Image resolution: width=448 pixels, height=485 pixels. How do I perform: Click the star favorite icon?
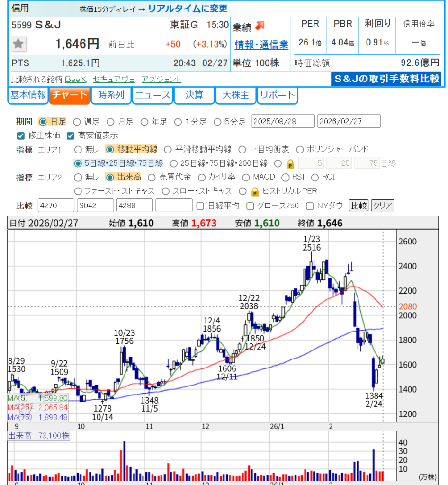pyautogui.click(x=18, y=44)
